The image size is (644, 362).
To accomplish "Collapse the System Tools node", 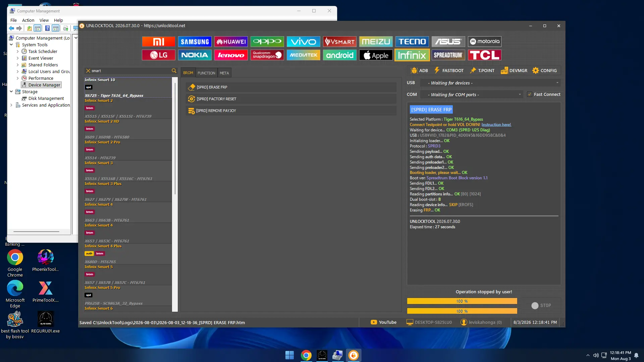I will tap(11, 45).
